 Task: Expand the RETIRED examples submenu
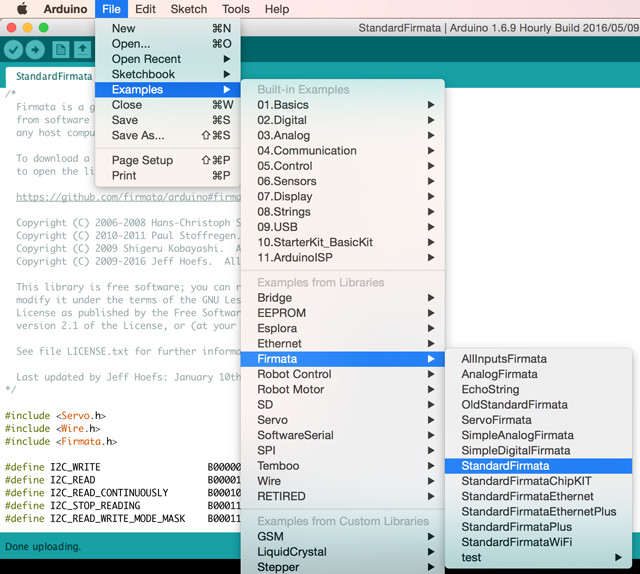click(x=343, y=496)
